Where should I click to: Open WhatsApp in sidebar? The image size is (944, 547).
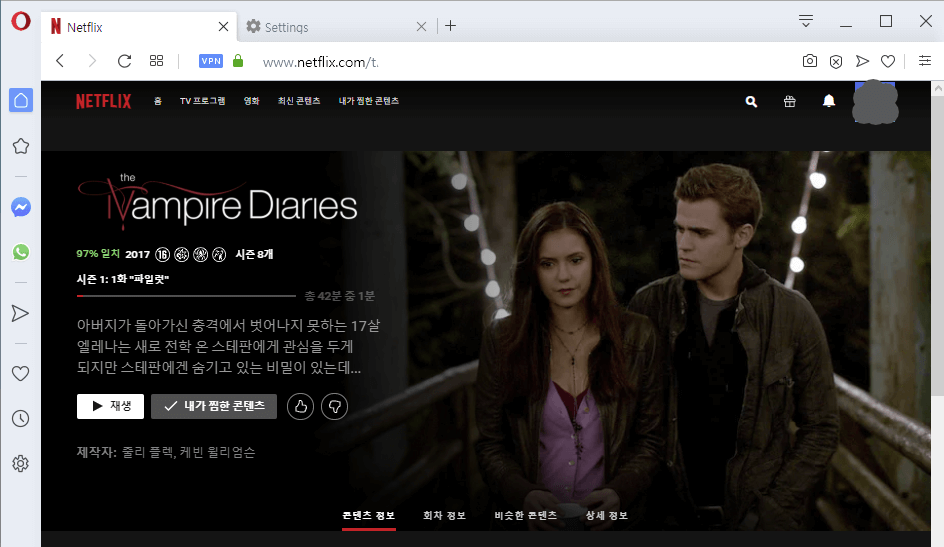[21, 252]
